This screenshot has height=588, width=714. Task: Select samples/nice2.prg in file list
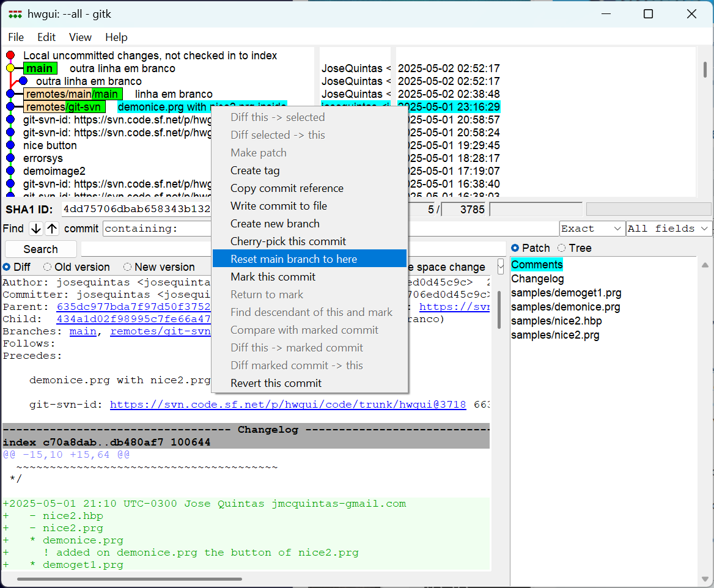[x=555, y=335]
